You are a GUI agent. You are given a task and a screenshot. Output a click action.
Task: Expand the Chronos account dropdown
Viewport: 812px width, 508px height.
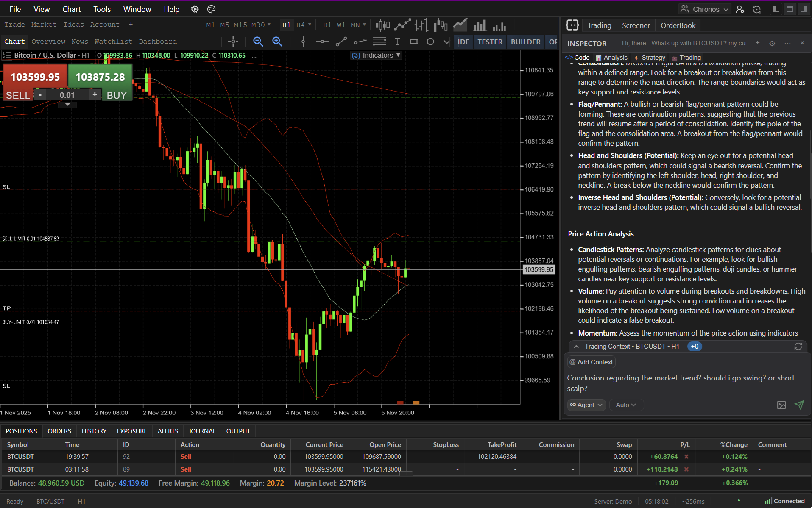click(705, 8)
